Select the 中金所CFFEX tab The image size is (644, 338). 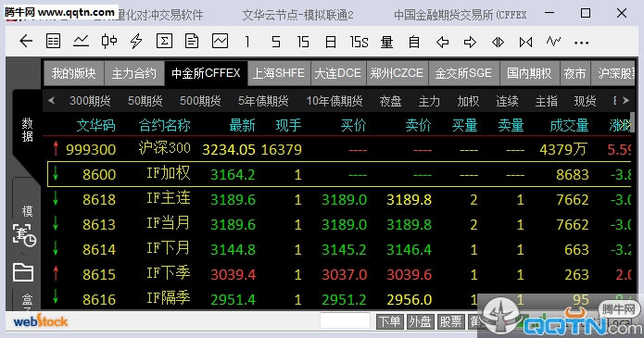click(x=207, y=73)
